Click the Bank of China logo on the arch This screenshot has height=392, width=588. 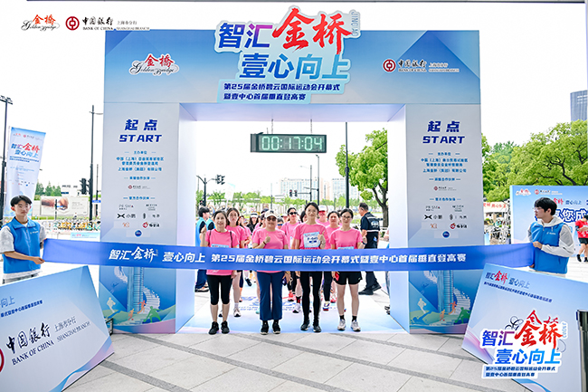tap(421, 65)
